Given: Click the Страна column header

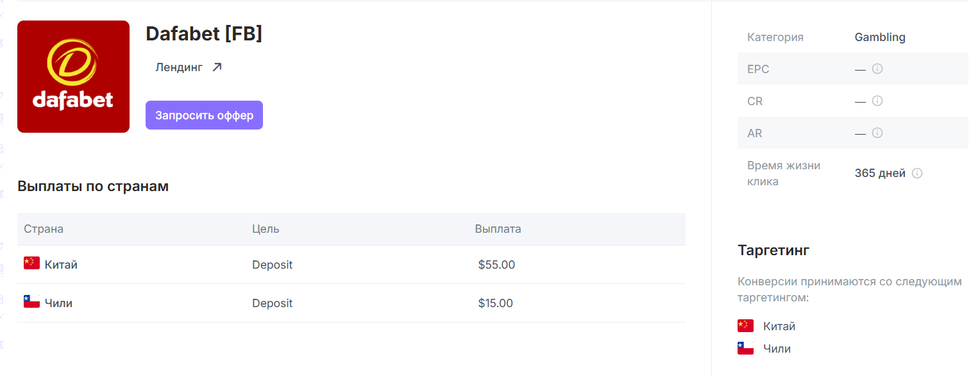Looking at the screenshot, I should pyautogui.click(x=44, y=229).
